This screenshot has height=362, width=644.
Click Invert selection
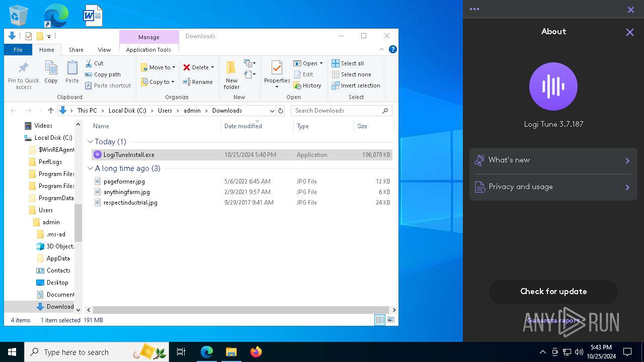point(356,85)
